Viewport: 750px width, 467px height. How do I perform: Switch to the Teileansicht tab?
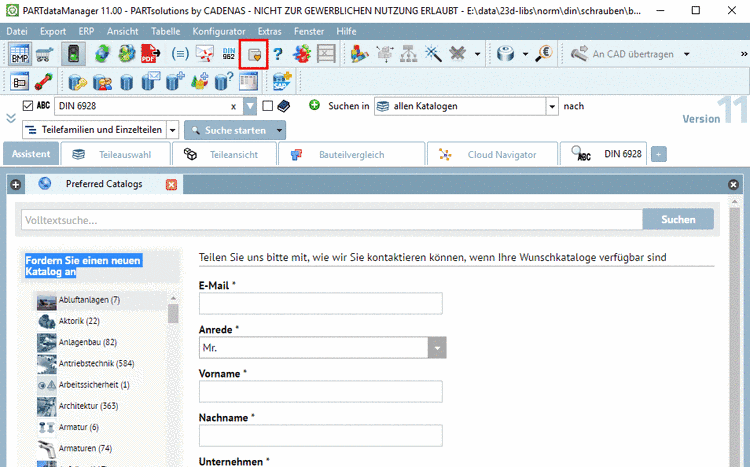(224, 155)
